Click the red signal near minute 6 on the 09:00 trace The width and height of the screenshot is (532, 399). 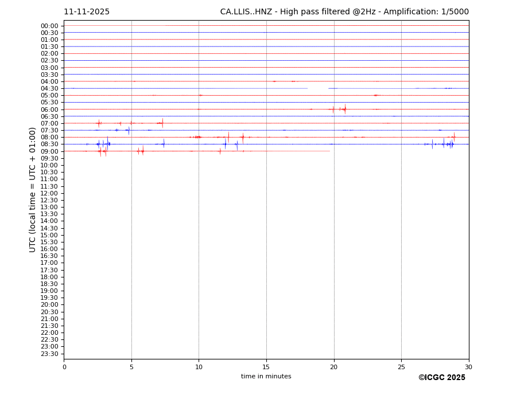tap(141, 151)
